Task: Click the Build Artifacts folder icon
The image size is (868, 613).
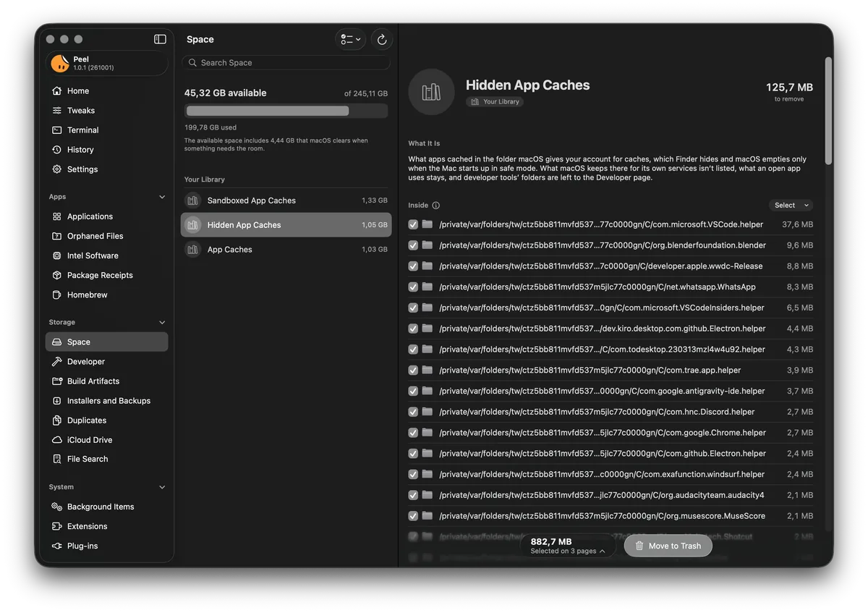Action: click(x=57, y=381)
